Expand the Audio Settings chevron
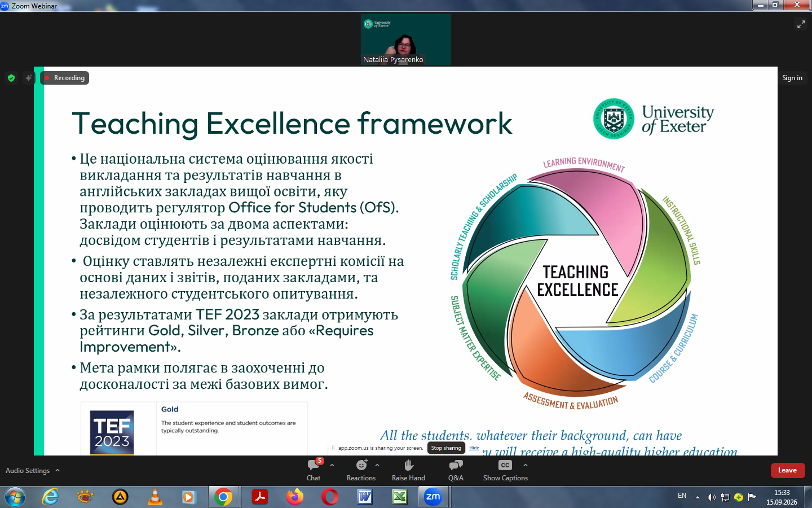Viewport: 812px width, 508px height. pyautogui.click(x=58, y=470)
